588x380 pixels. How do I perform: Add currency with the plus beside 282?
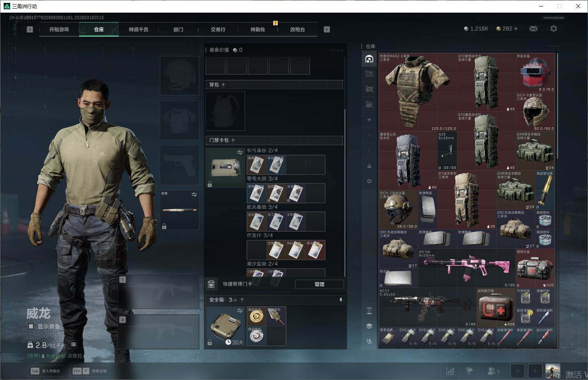(x=516, y=29)
